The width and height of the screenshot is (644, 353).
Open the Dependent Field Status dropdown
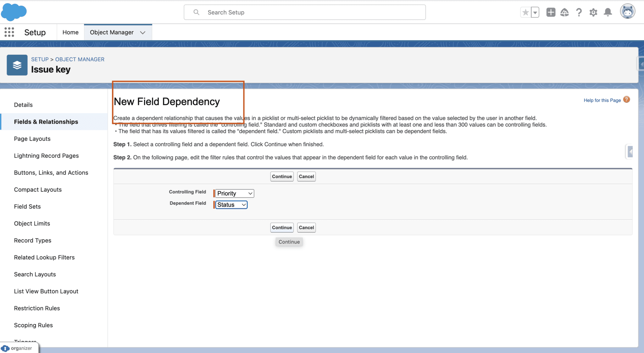[x=230, y=205]
